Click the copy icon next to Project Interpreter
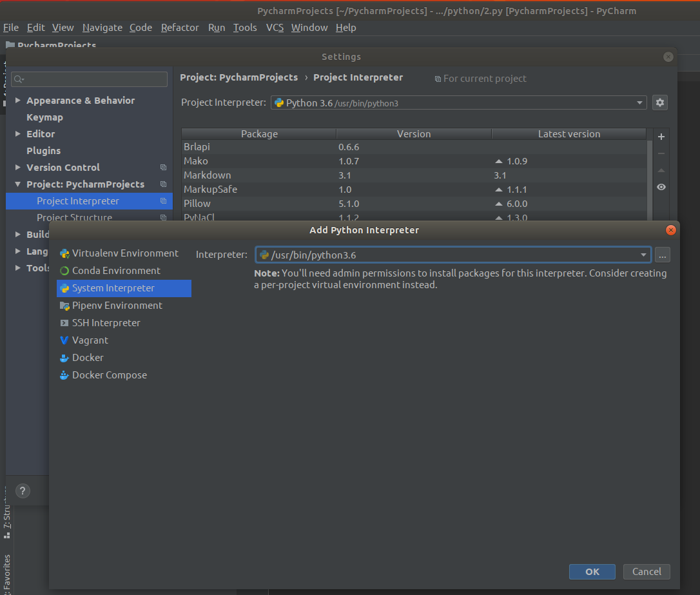This screenshot has width=700, height=595. (163, 201)
